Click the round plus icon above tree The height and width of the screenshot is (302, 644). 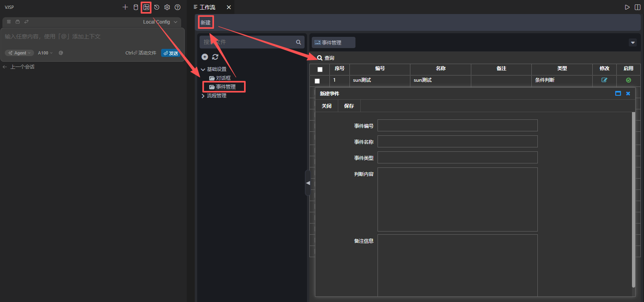click(x=205, y=57)
